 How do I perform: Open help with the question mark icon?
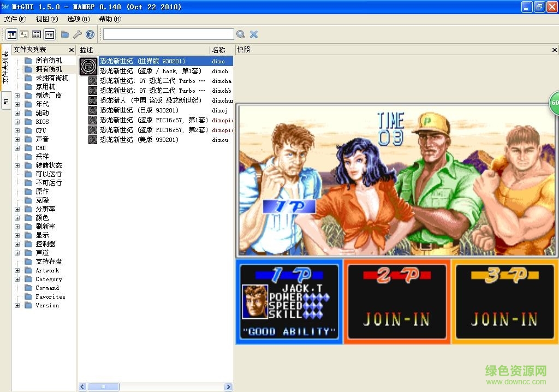tap(90, 34)
